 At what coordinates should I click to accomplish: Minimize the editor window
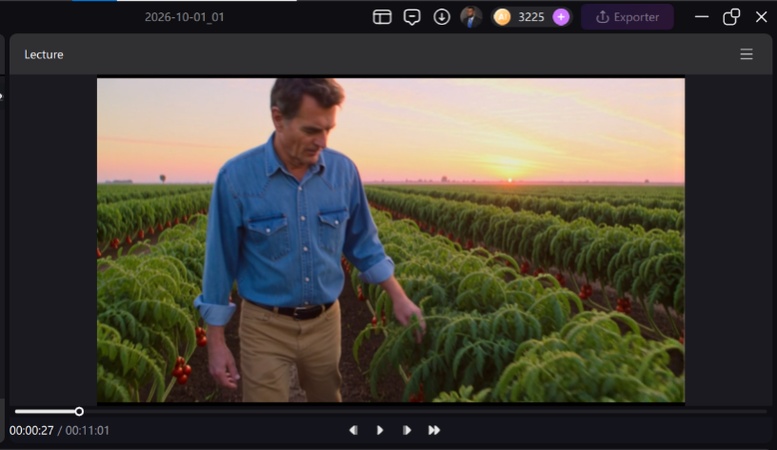click(702, 17)
